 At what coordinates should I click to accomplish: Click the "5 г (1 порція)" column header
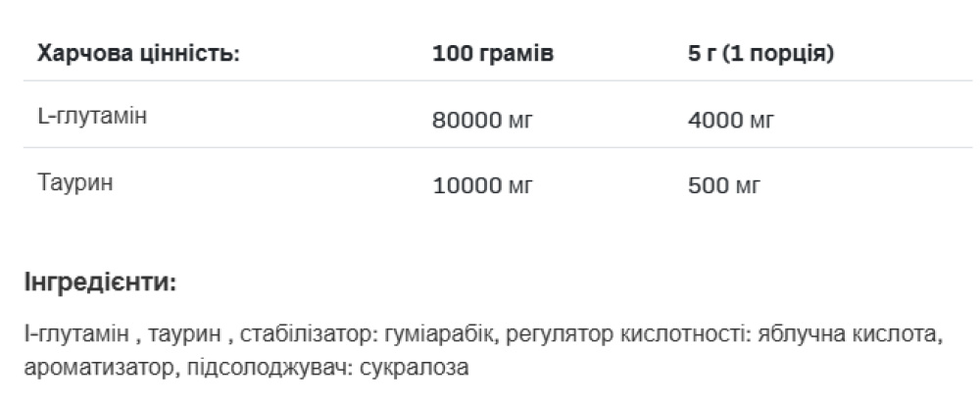[x=760, y=53]
